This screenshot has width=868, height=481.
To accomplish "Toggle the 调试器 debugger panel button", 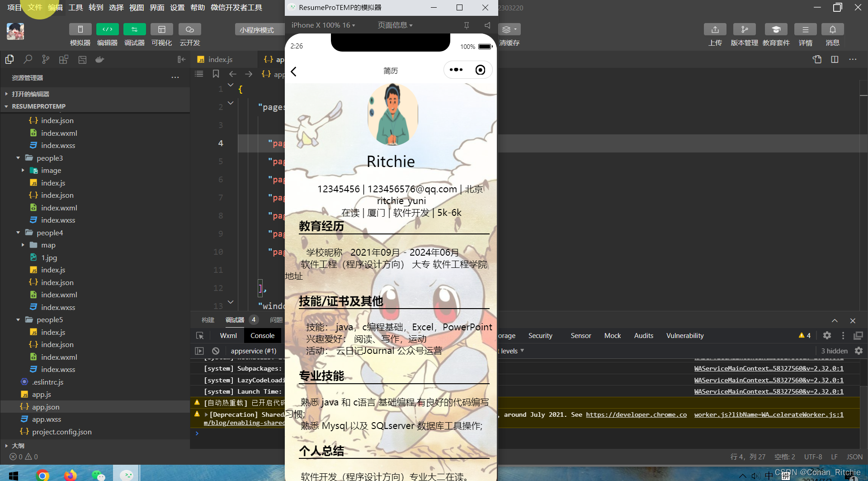I will tap(134, 29).
